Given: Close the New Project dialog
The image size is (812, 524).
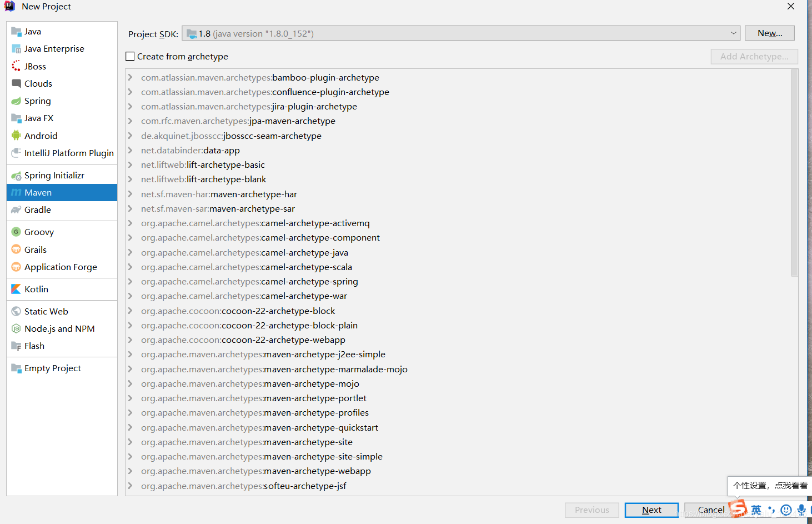Looking at the screenshot, I should [x=791, y=6].
